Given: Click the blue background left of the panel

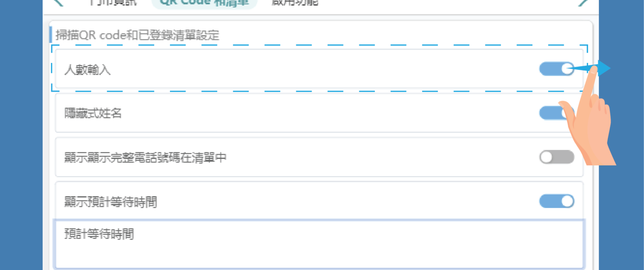Looking at the screenshot, I should coord(21,135).
